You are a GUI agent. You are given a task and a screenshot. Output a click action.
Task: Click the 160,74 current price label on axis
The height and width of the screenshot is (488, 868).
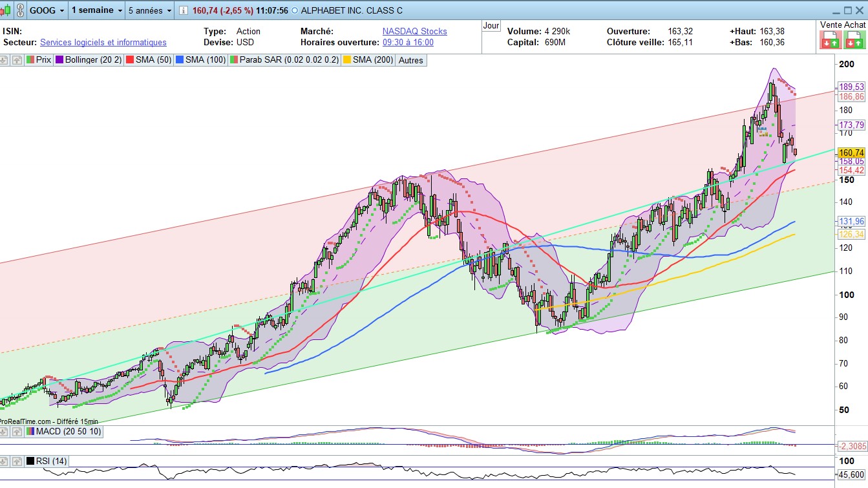(x=851, y=153)
